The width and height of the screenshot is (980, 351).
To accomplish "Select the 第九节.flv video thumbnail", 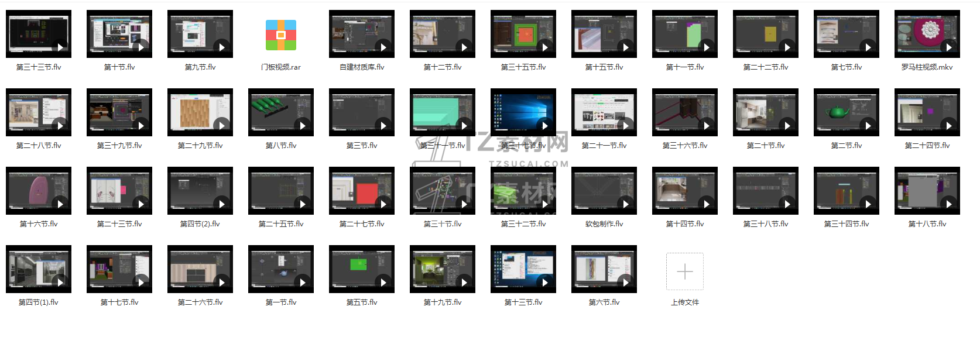I will [x=200, y=34].
